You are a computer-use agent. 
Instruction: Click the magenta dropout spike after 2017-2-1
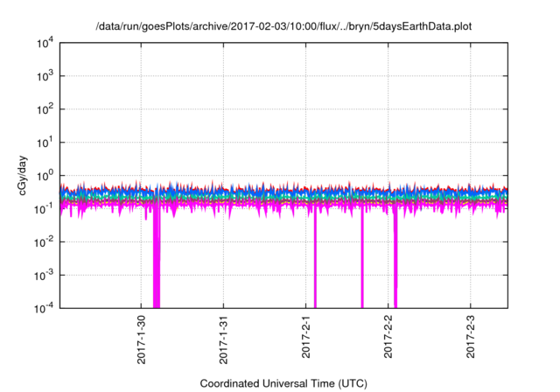tap(315, 257)
